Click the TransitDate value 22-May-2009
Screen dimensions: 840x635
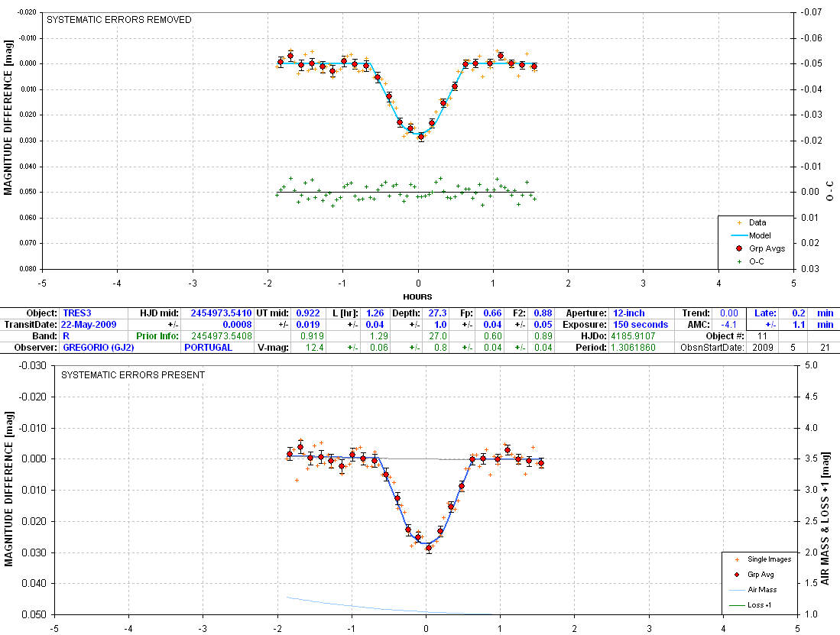89,325
